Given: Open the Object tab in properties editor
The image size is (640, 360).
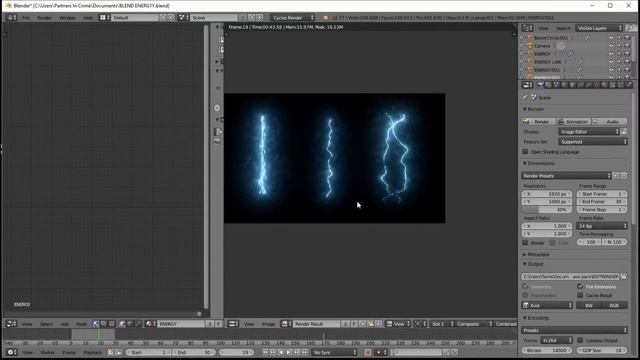Looking at the screenshot, I should coord(572,85).
